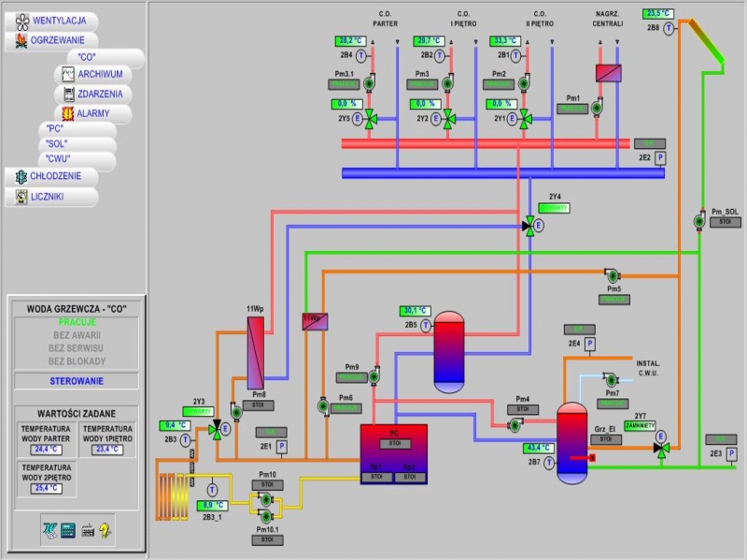Viewport: 747px width, 560px height.
Task: Click the yellow question mark help icon
Action: point(105,530)
